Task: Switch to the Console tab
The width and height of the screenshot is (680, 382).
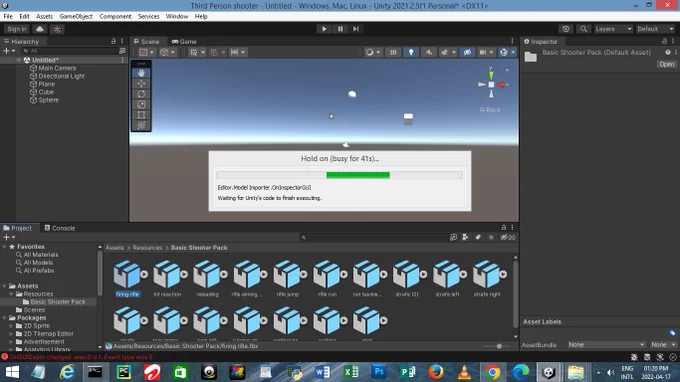Action: pyautogui.click(x=60, y=228)
